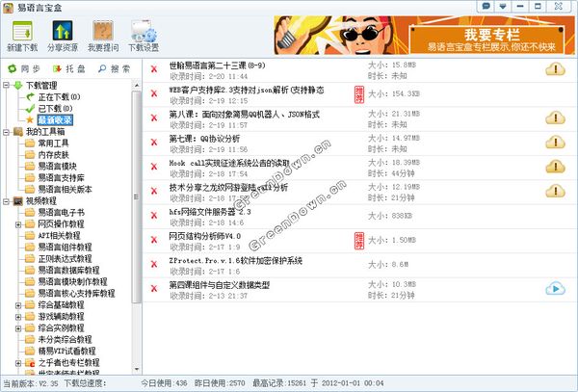Select the title ZProtect.Pro.v.1.6软件加密保护系统
This screenshot has width=578, height=392.
tap(236, 261)
